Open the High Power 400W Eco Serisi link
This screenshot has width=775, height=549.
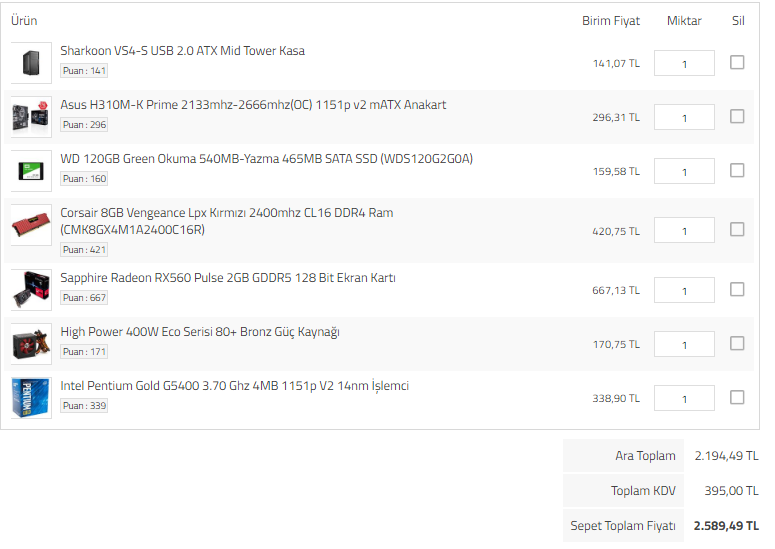199,332
